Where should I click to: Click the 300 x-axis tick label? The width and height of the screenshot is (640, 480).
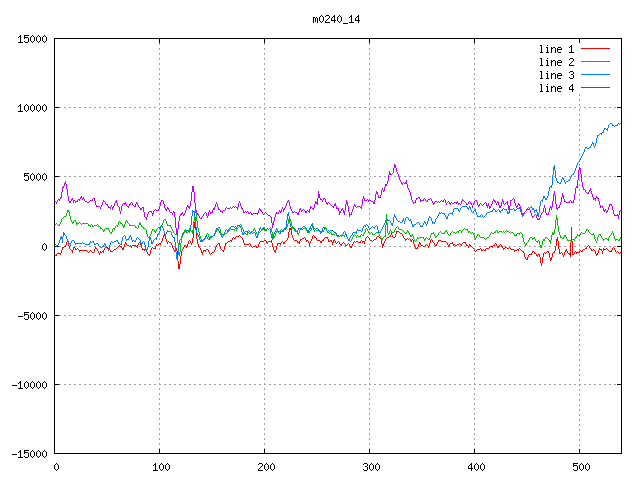[x=370, y=466]
